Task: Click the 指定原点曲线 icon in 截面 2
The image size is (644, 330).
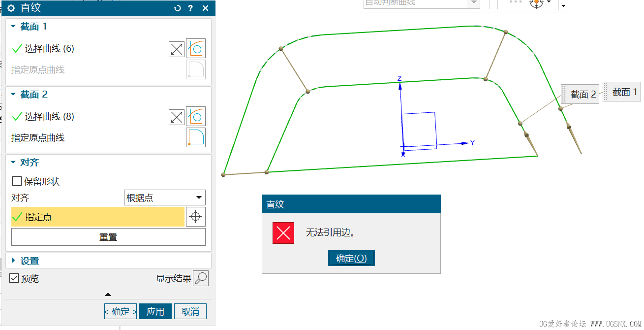Action: click(196, 137)
